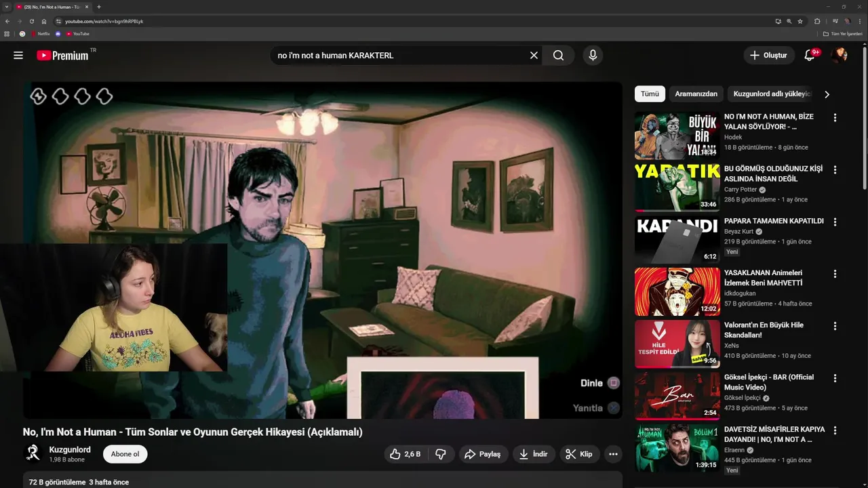Screen dimensions: 868x488
Task: Open the YouTube bookmark in bookmarks bar
Action: coord(77,34)
